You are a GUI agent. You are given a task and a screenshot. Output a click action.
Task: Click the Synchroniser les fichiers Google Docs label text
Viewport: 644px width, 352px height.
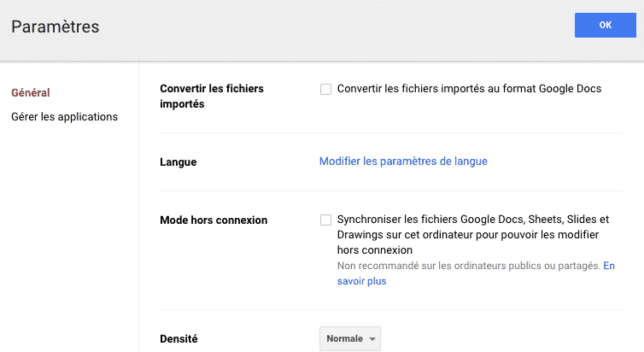472,235
